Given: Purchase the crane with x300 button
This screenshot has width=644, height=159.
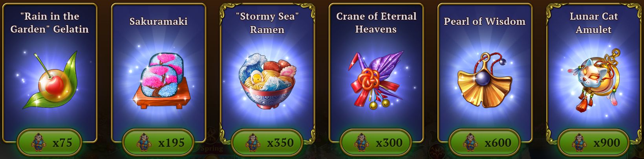Looking at the screenshot, I should click(376, 142).
